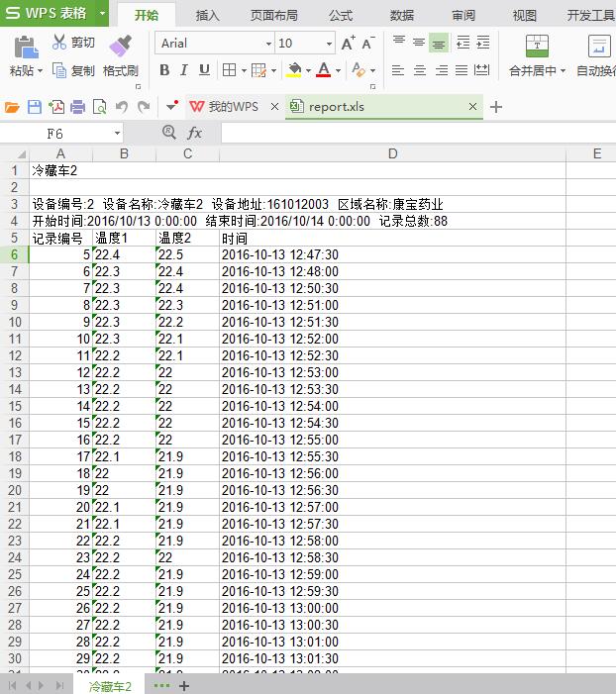Toggle Italic formatting
Image resolution: width=616 pixels, height=694 pixels.
click(184, 70)
